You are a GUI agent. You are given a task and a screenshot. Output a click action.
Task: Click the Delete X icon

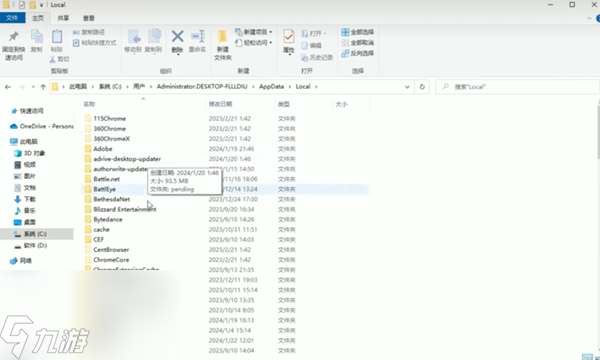click(x=177, y=37)
